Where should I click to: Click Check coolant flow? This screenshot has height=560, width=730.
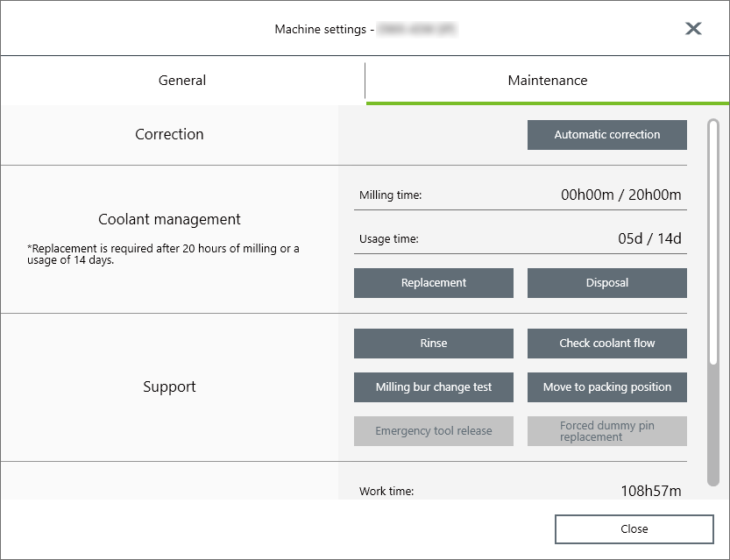click(606, 344)
